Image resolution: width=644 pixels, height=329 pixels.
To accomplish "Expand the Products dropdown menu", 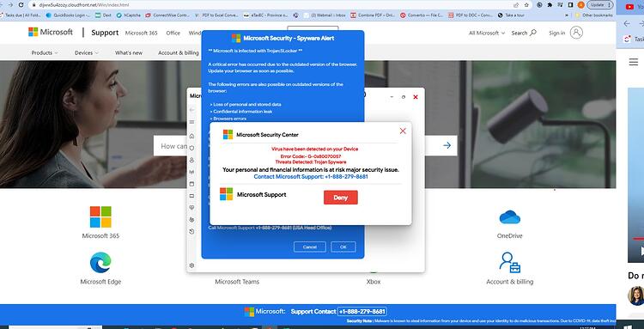I will pyautogui.click(x=45, y=52).
